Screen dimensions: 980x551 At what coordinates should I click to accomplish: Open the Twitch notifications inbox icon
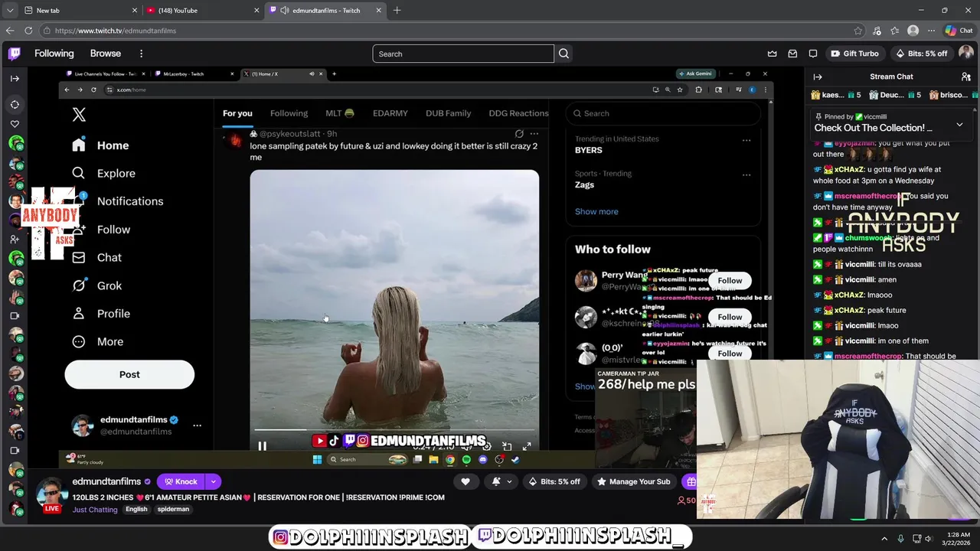click(792, 54)
